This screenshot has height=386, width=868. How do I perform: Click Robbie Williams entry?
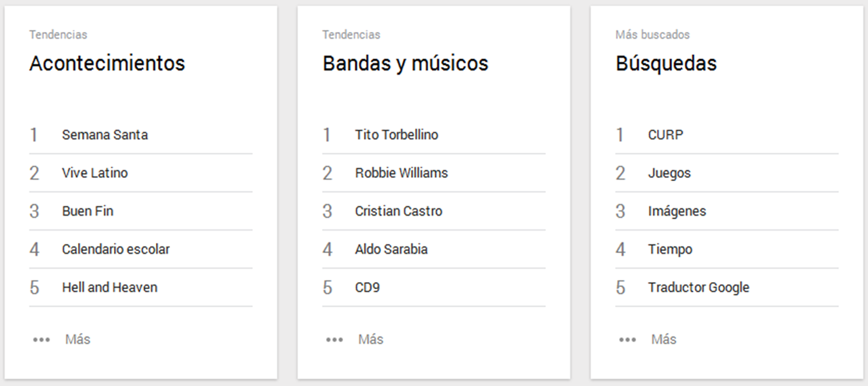pos(401,173)
